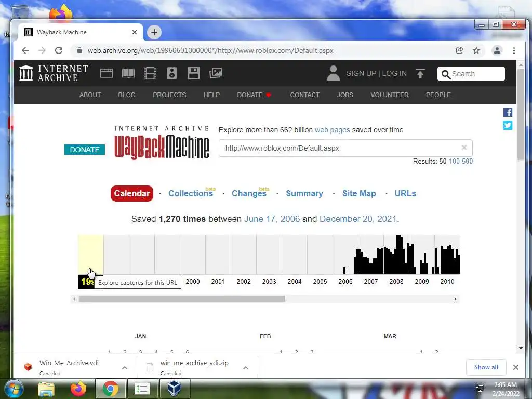Open the HELP menu item
Image resolution: width=532 pixels, height=399 pixels.
[x=212, y=95]
